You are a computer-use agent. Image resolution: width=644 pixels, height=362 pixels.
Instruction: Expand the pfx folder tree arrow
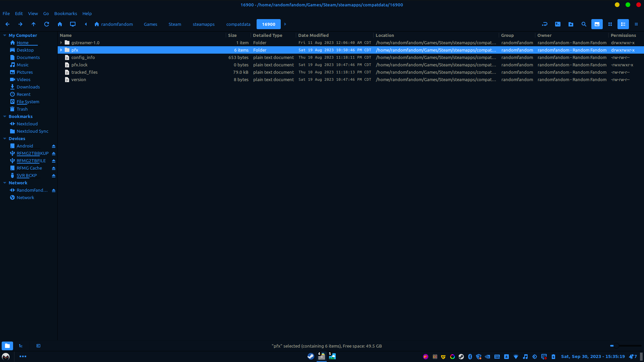[61, 50]
